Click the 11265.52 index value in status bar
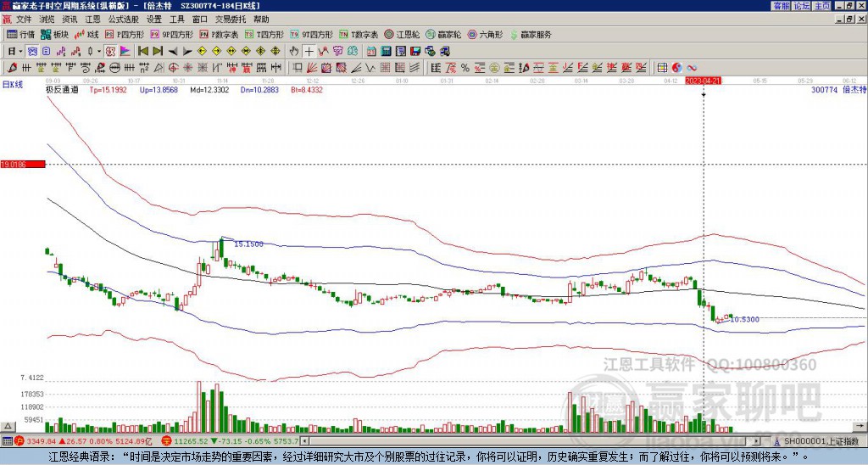The width and height of the screenshot is (868, 465). pos(191,441)
